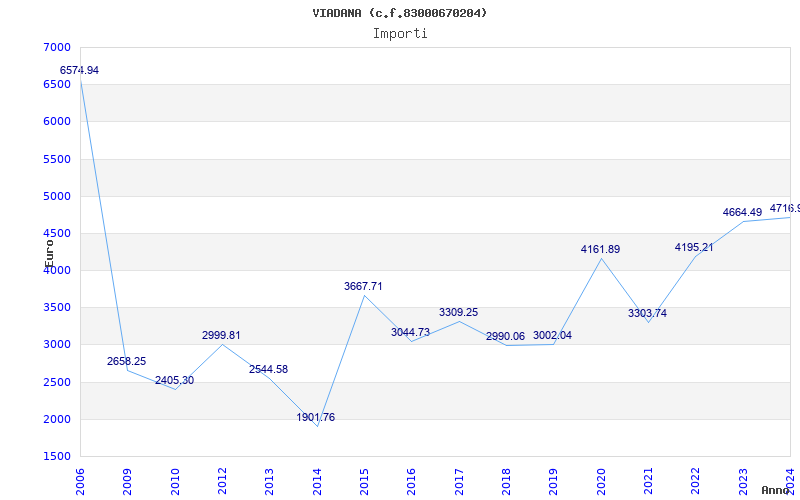
Task: Click the 3002.04 data label
Action: click(553, 336)
